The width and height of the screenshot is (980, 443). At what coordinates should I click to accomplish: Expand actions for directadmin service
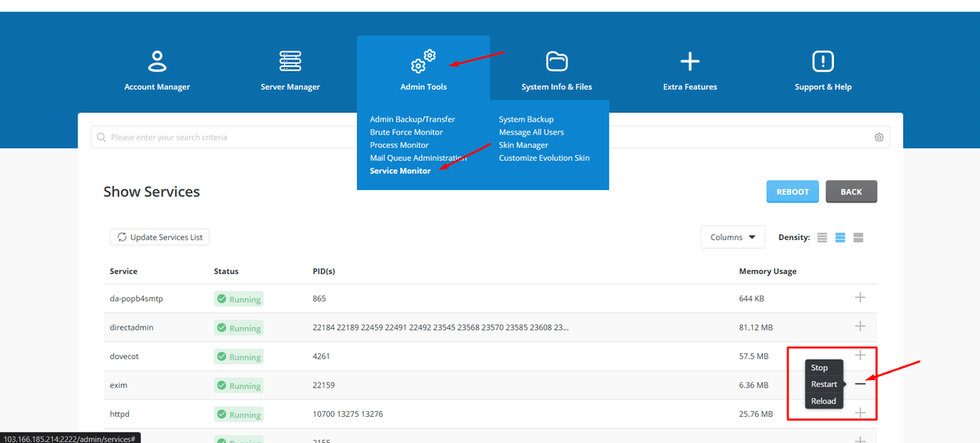[x=860, y=326]
